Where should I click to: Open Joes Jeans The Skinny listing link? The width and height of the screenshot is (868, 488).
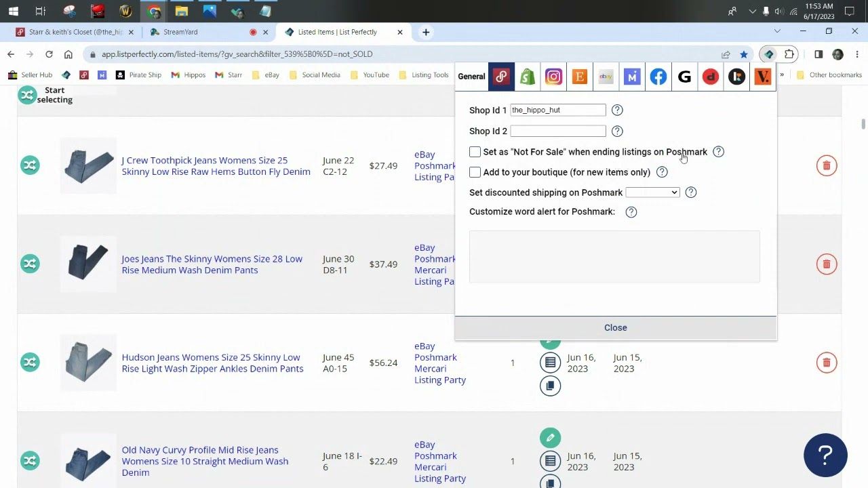(212, 264)
